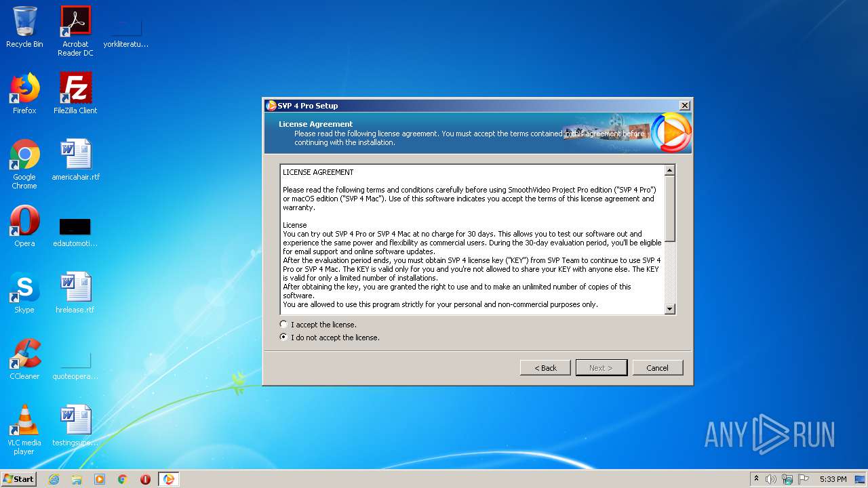868x488 pixels.
Task: Open FileZilla Client shortcut
Action: (x=75, y=94)
